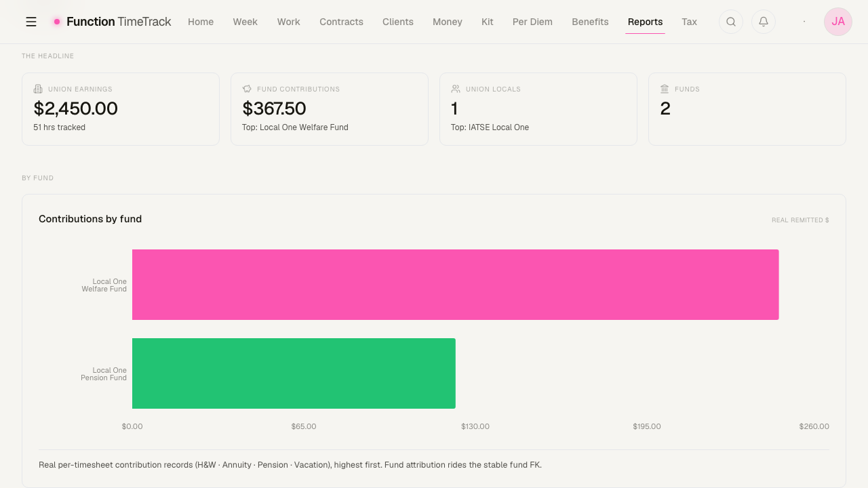This screenshot has height=488, width=868.
Task: Open notifications bell icon
Action: tap(764, 22)
